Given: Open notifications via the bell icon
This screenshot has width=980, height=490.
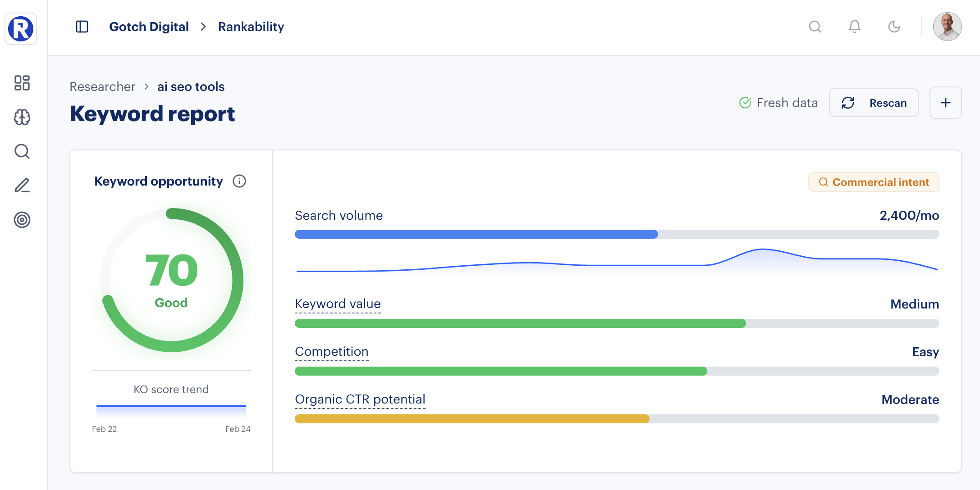Looking at the screenshot, I should (x=854, y=27).
